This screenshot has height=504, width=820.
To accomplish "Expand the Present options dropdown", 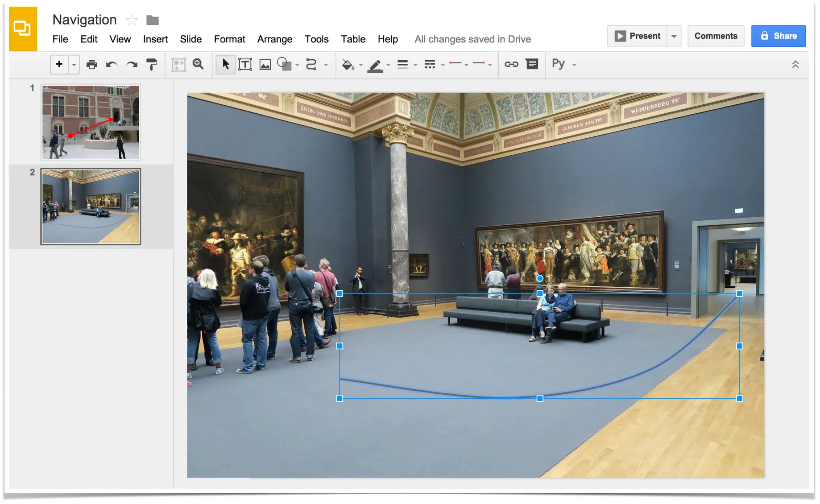I will point(674,36).
